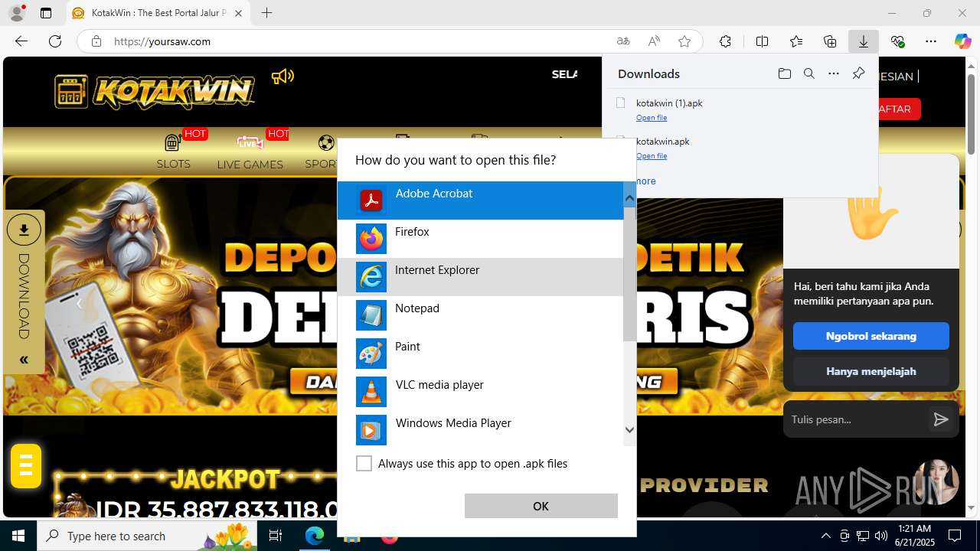Screen dimensions: 980x551
Task: View site information lock icon
Action: click(96, 41)
